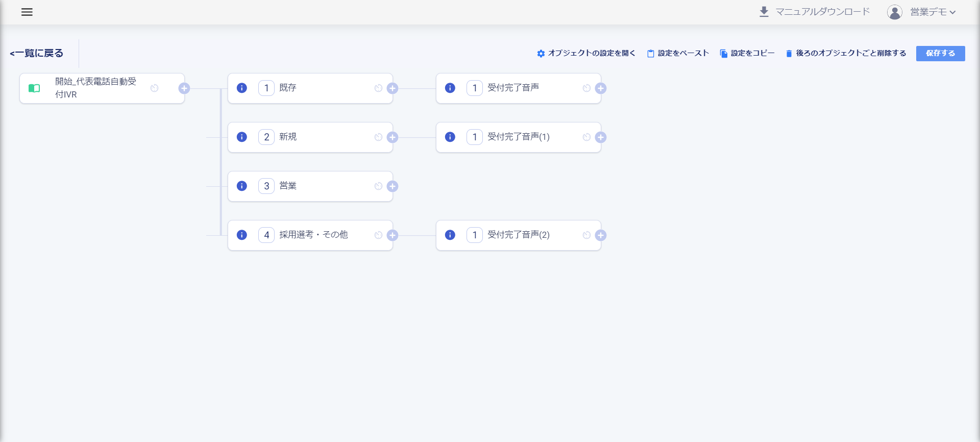Viewport: 980px width, 442px height.
Task: Click オブジェクトの設定を開く toolbar option
Action: (x=586, y=53)
